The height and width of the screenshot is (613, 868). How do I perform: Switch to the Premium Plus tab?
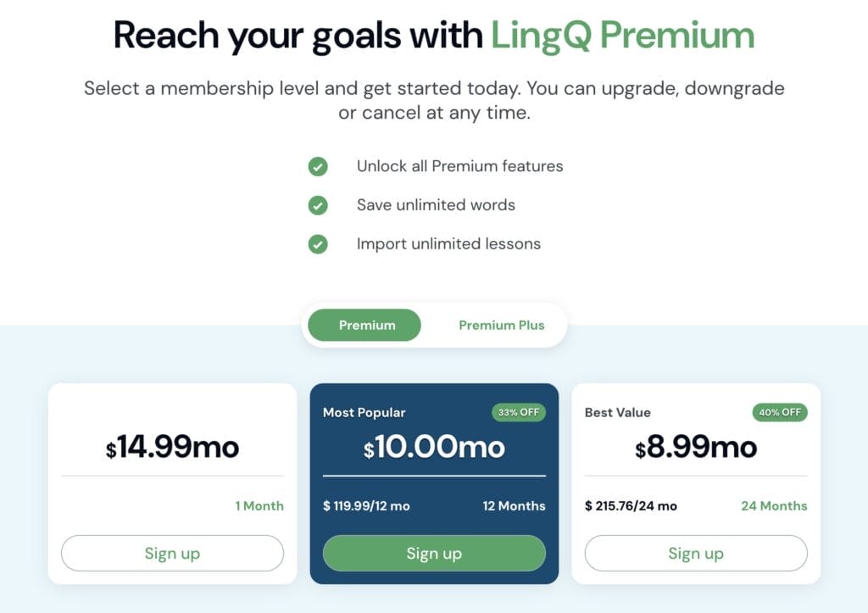point(501,326)
